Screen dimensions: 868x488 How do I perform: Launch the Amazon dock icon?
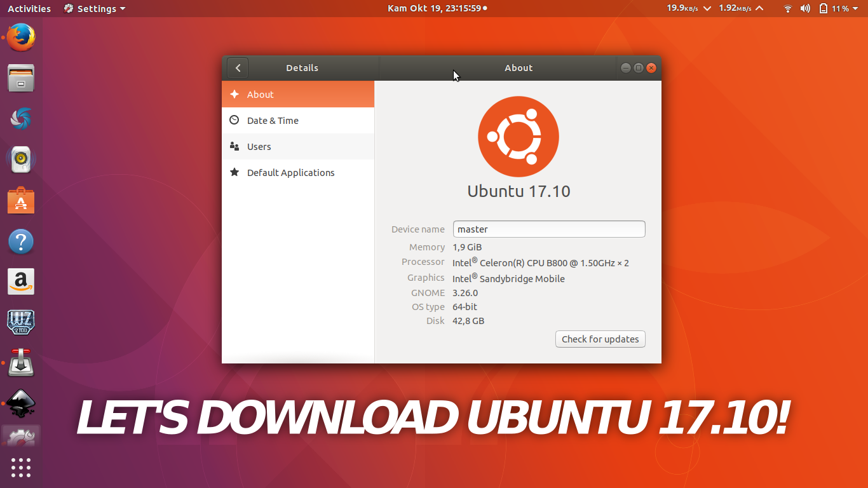pyautogui.click(x=21, y=281)
